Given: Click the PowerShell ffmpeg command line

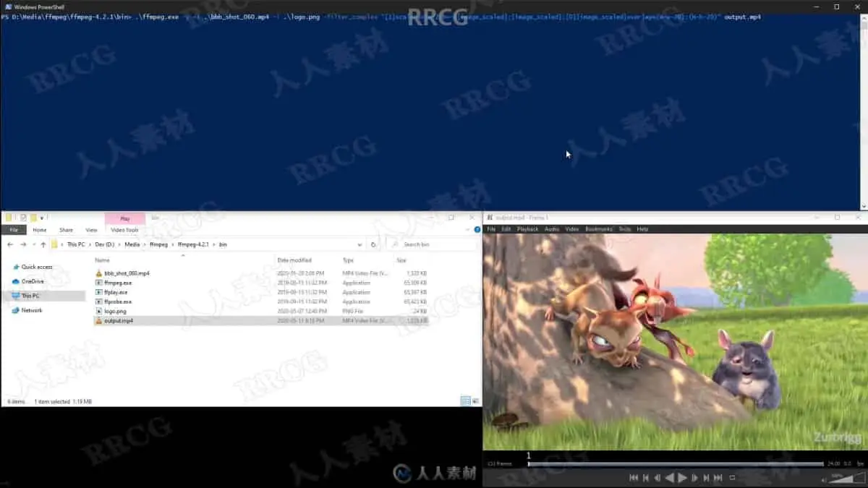Looking at the screenshot, I should (380, 17).
